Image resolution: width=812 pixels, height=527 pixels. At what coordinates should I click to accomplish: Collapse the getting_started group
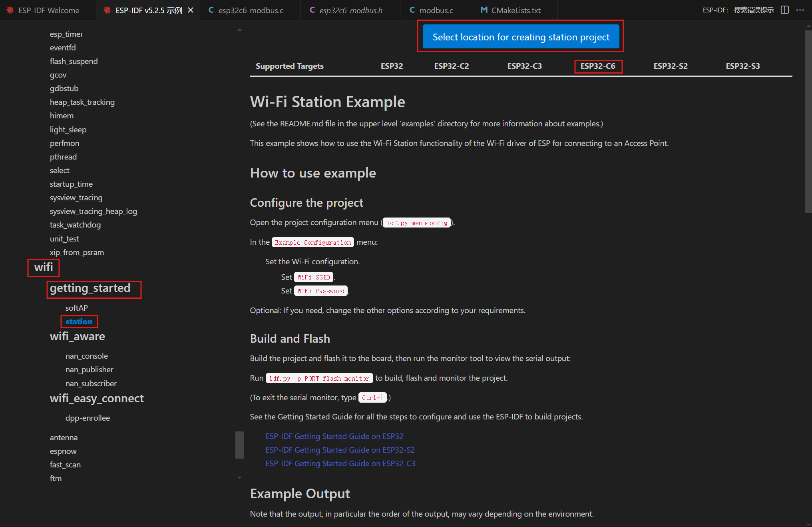pos(90,288)
